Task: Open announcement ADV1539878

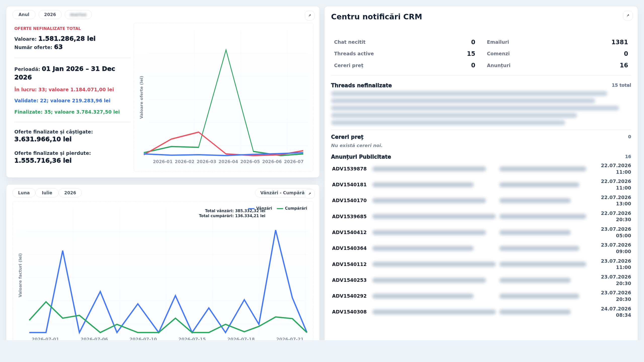Action: tap(481, 169)
